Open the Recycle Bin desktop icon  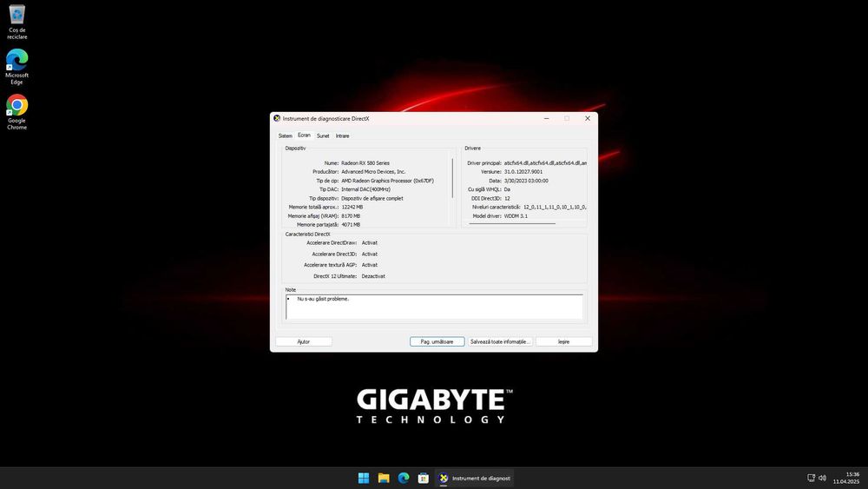(16, 21)
